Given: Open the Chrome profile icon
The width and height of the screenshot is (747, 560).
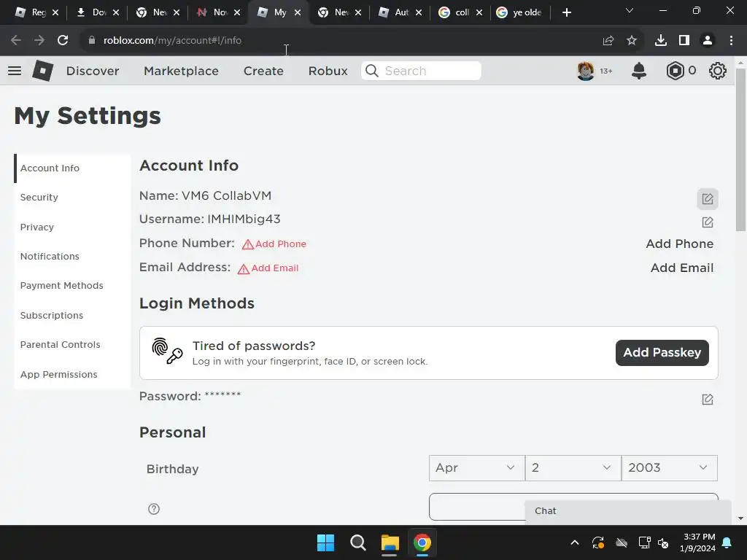Looking at the screenshot, I should tap(708, 41).
